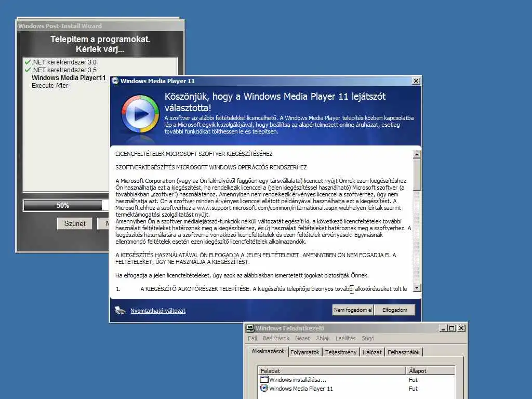Switch to the Teljesítmény tab
The width and height of the screenshot is (532, 399).
click(x=341, y=352)
